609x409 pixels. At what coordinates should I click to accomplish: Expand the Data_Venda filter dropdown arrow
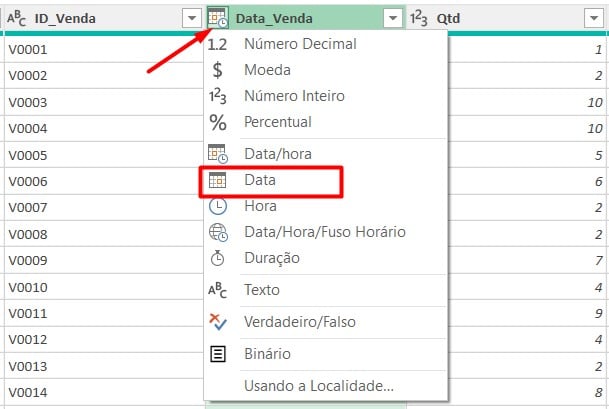[393, 18]
